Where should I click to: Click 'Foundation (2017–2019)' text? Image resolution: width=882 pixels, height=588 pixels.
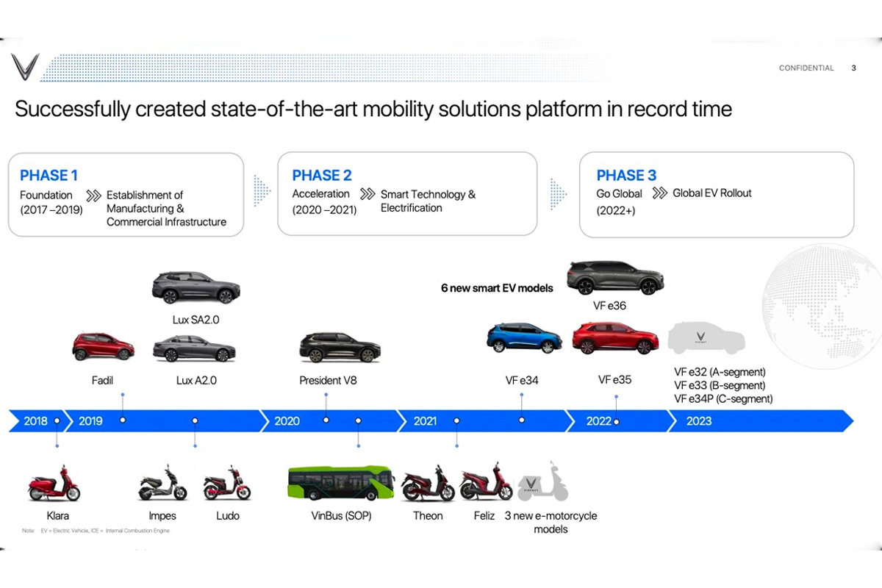(51, 202)
